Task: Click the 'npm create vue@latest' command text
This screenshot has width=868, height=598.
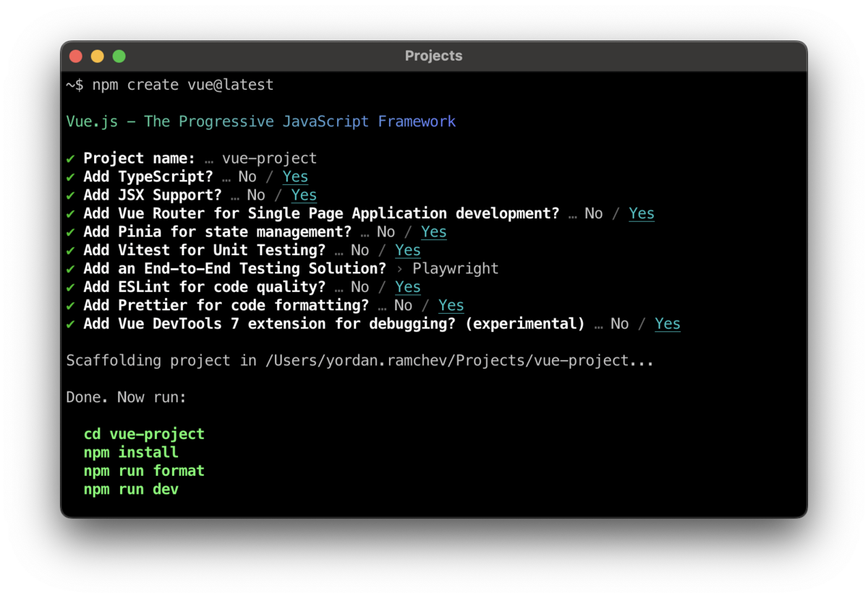Action: 183,85
